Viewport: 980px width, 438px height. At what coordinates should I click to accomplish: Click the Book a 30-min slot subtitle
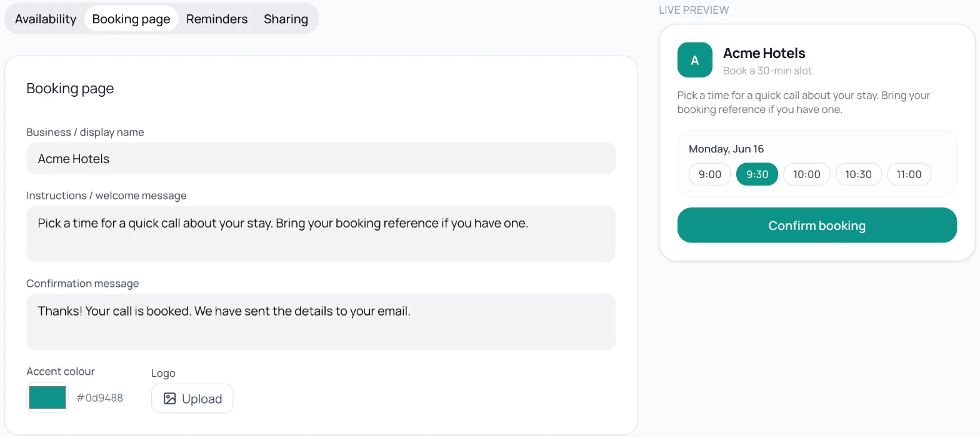pyautogui.click(x=767, y=71)
